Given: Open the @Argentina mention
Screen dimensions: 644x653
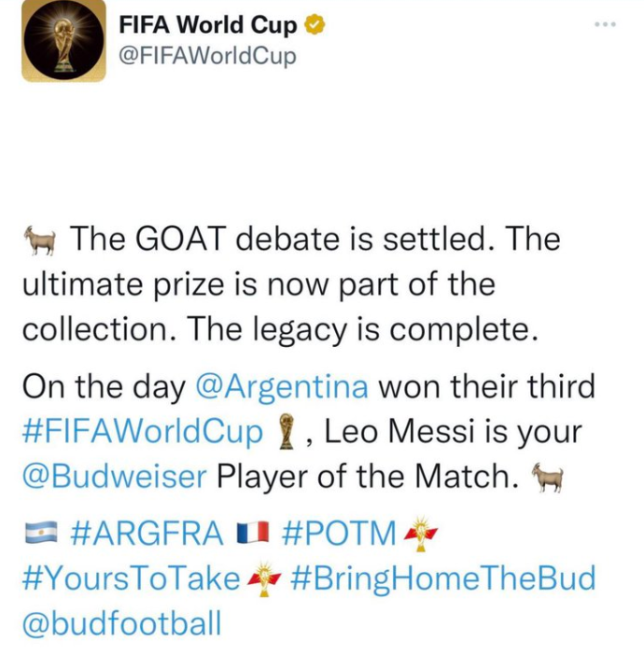Looking at the screenshot, I should coord(282,386).
